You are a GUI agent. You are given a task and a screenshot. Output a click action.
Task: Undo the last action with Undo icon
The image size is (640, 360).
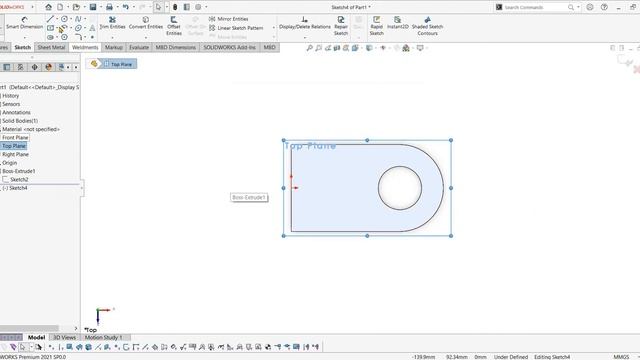(x=126, y=7)
